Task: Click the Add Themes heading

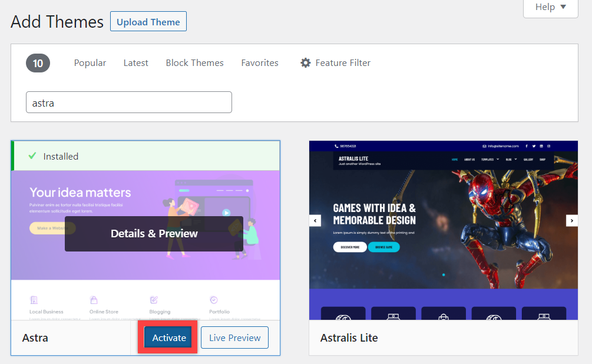Action: click(x=57, y=22)
